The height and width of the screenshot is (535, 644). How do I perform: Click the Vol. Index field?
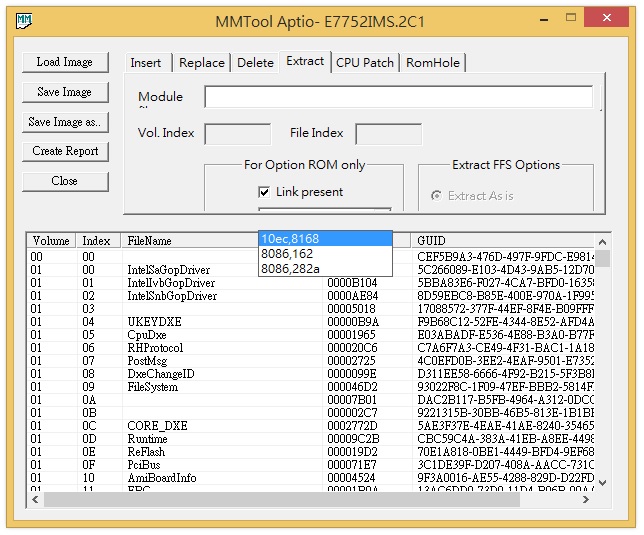pos(237,134)
